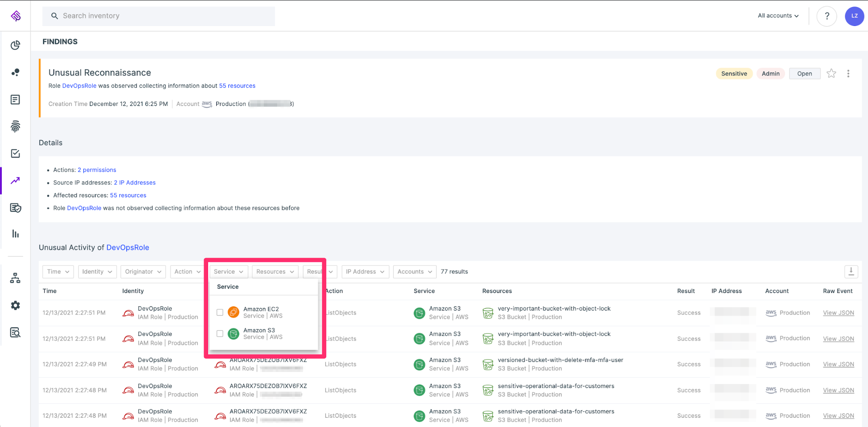
Task: Click the Admin tag badge
Action: click(x=770, y=74)
